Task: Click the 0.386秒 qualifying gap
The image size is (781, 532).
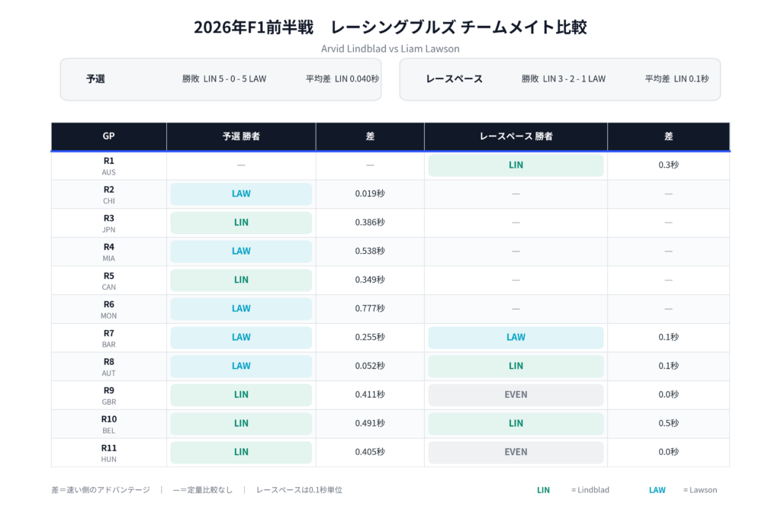Action: click(370, 223)
